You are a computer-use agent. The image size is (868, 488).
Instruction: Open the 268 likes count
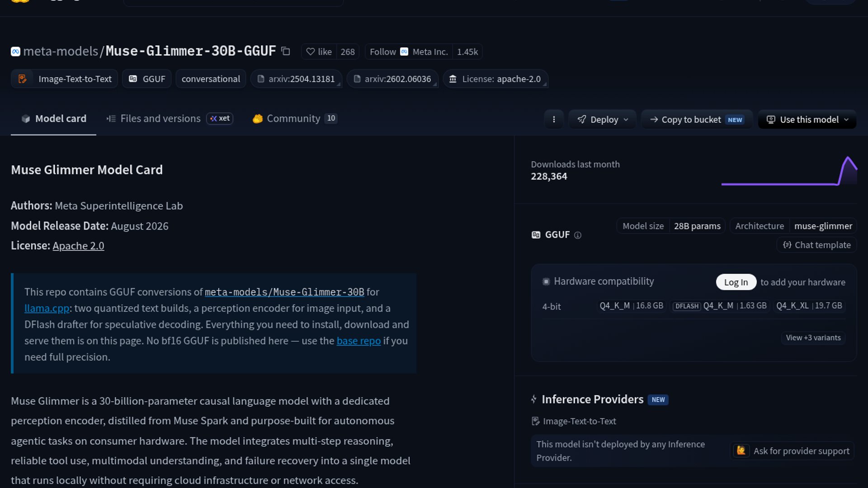[x=348, y=52]
